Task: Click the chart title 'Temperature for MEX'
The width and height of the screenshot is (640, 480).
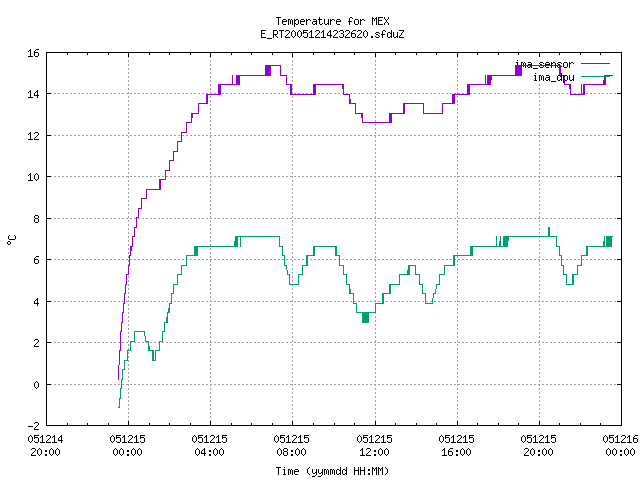Action: [x=332, y=21]
